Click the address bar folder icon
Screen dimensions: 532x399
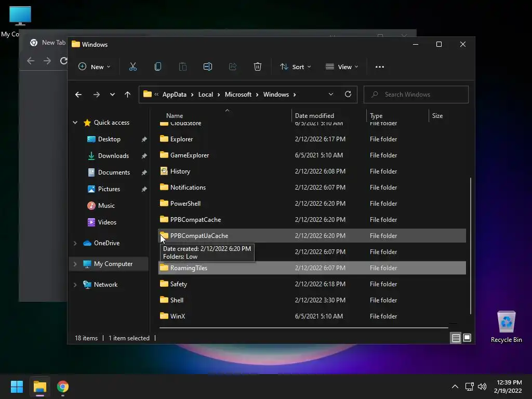(147, 94)
